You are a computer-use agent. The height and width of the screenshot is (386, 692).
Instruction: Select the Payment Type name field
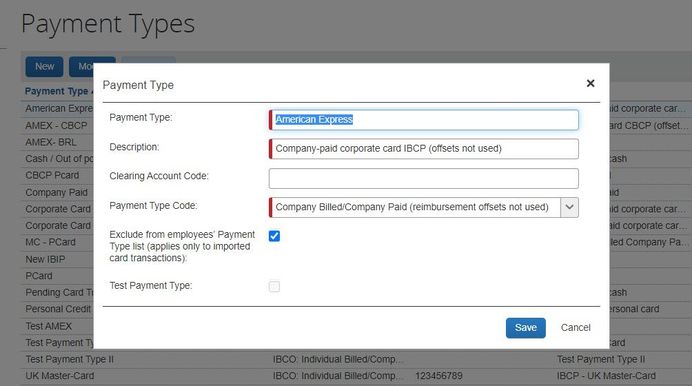(x=424, y=120)
